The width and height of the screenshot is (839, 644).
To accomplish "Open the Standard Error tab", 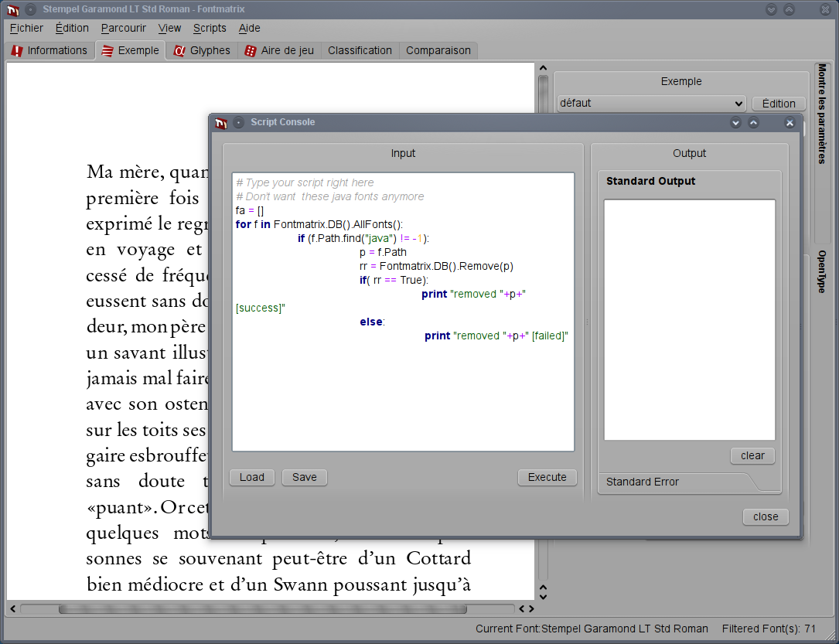I will tap(642, 482).
